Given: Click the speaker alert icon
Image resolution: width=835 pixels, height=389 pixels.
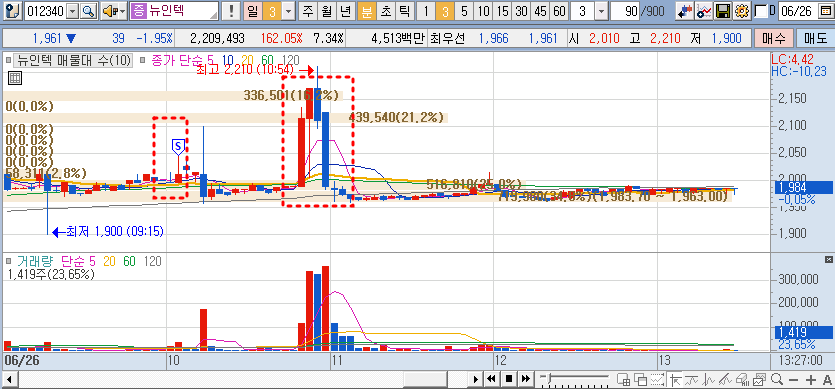Looking at the screenshot, I should point(109,10).
